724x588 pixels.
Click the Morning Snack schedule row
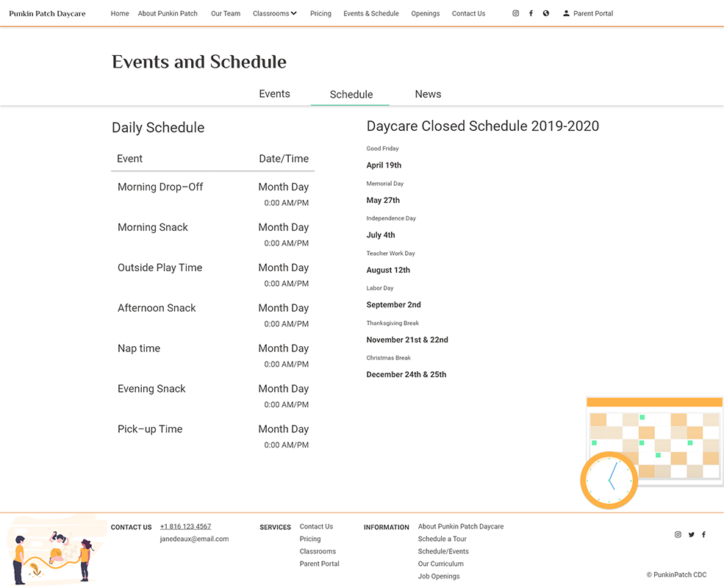[213, 234]
